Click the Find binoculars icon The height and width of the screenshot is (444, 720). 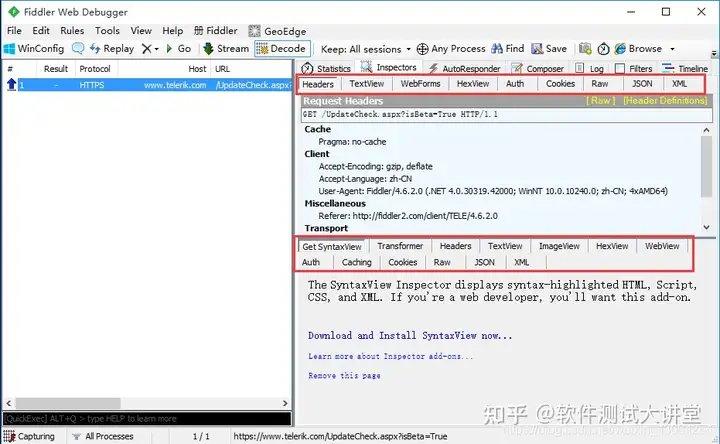coord(497,49)
